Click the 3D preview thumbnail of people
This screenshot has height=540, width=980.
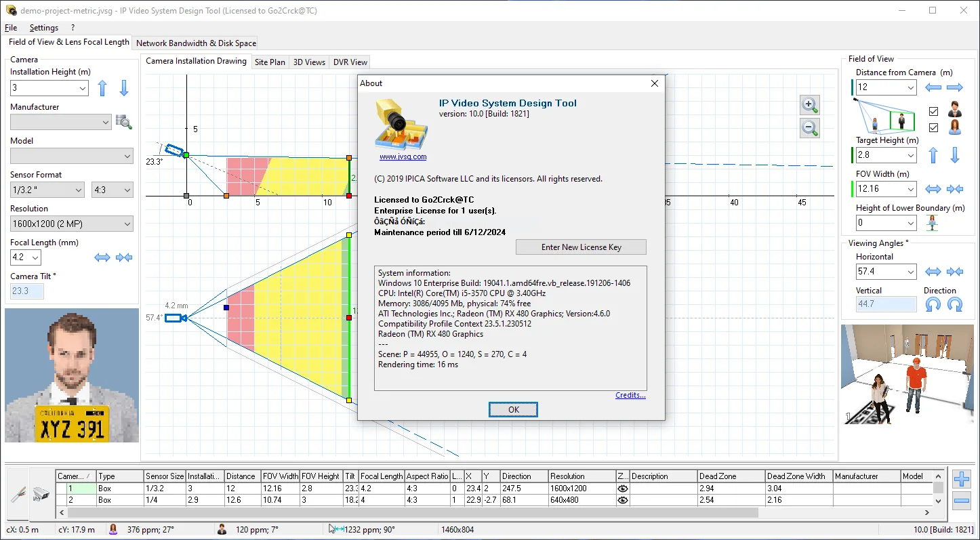click(907, 375)
